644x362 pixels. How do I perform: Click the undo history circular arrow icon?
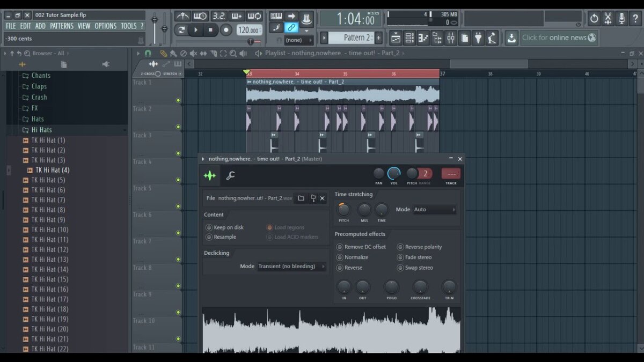tap(594, 19)
